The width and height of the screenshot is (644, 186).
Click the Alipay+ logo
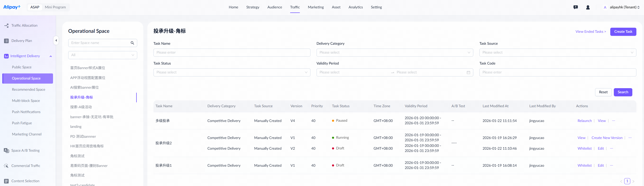tap(12, 7)
